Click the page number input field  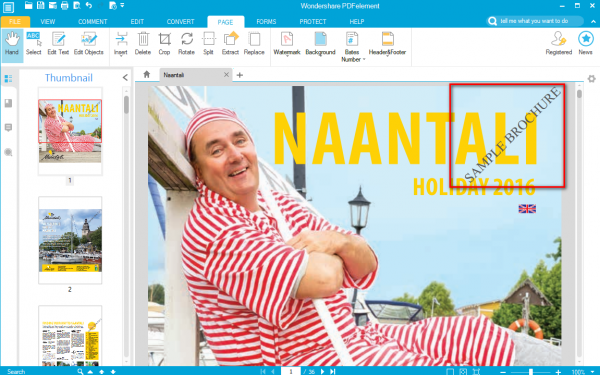point(290,371)
